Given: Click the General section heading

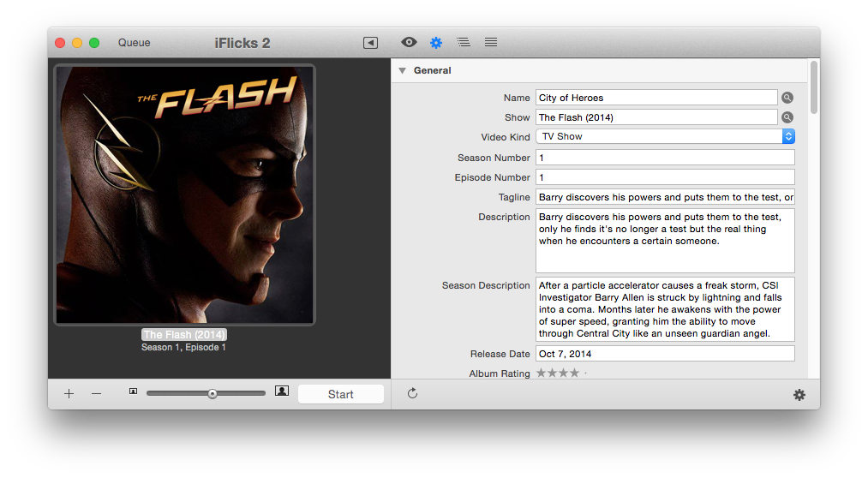Looking at the screenshot, I should click(433, 70).
